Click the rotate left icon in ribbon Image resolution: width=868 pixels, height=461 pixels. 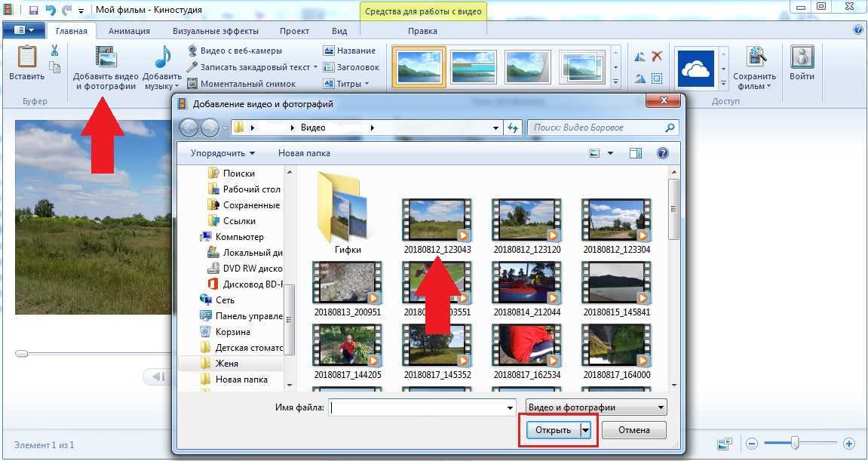pos(640,57)
